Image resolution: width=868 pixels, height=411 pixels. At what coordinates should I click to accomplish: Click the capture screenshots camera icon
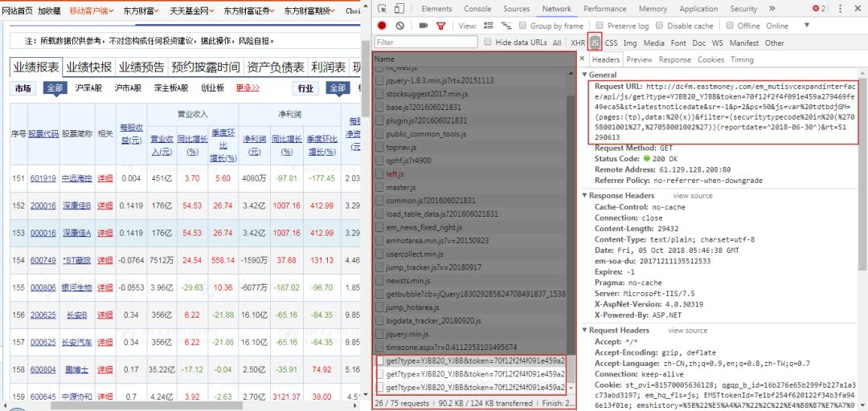point(424,26)
